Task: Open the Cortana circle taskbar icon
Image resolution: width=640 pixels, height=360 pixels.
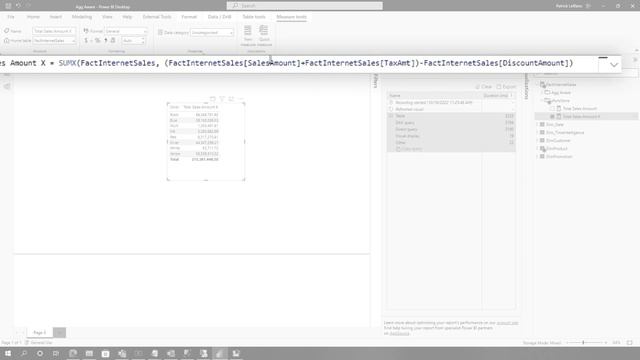Action: click(40, 353)
